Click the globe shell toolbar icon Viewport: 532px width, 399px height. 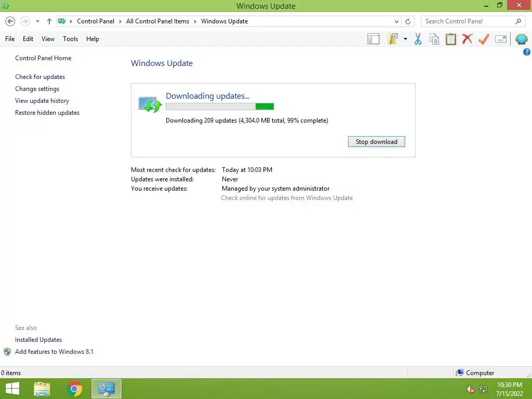(522, 39)
